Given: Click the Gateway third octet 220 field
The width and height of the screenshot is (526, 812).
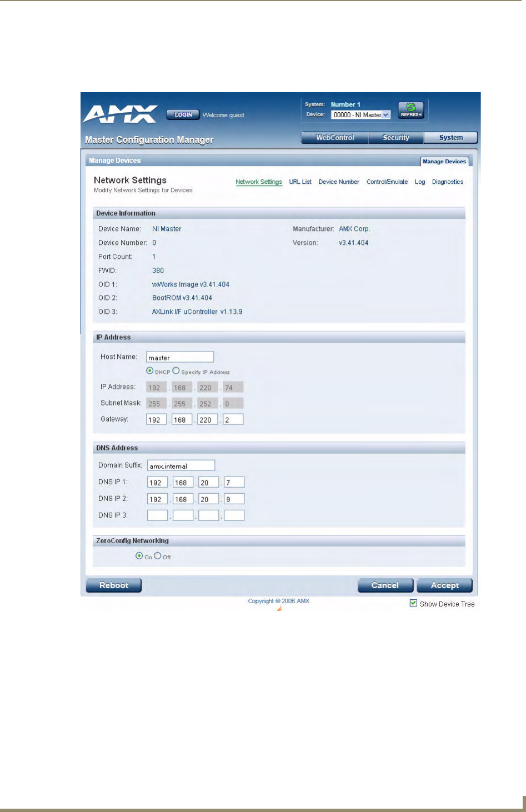Looking at the screenshot, I should [208, 419].
